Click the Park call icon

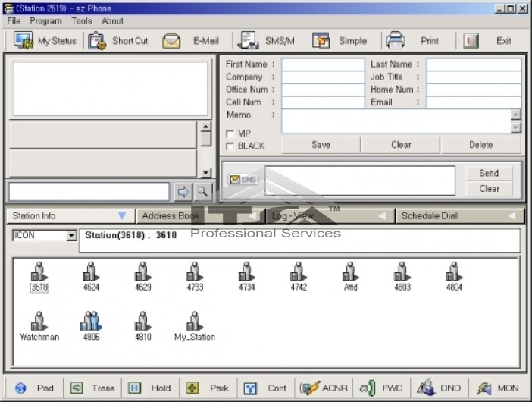pyautogui.click(x=192, y=388)
